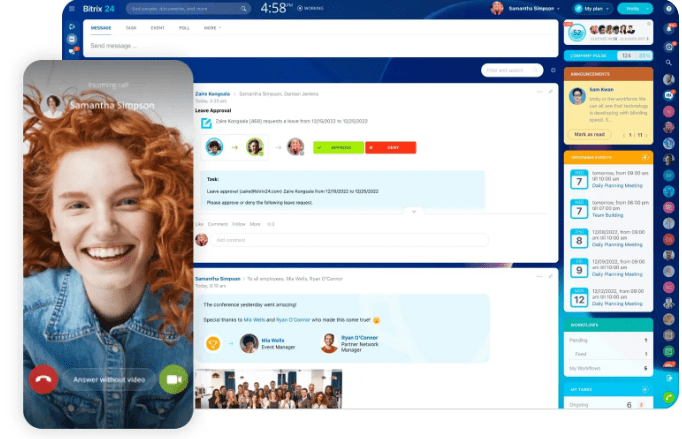Click the Company Pulse bar showing 124
This screenshot has width=682, height=439.
[x=608, y=56]
